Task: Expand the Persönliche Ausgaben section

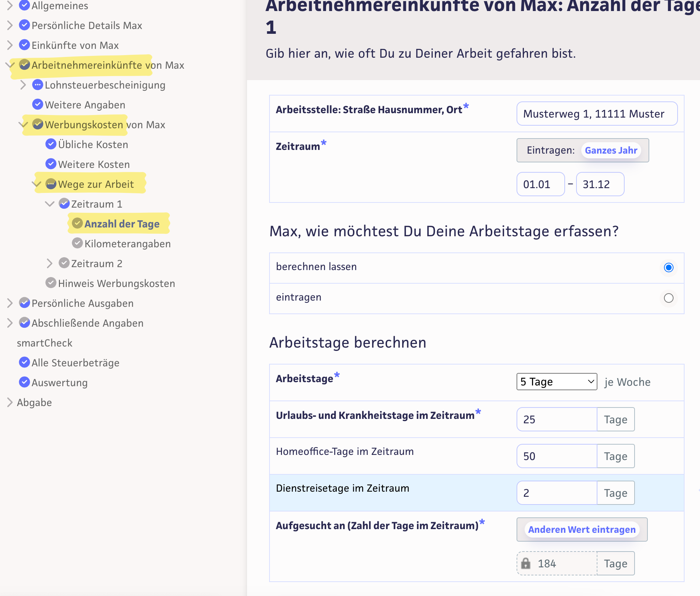Action: click(x=10, y=303)
